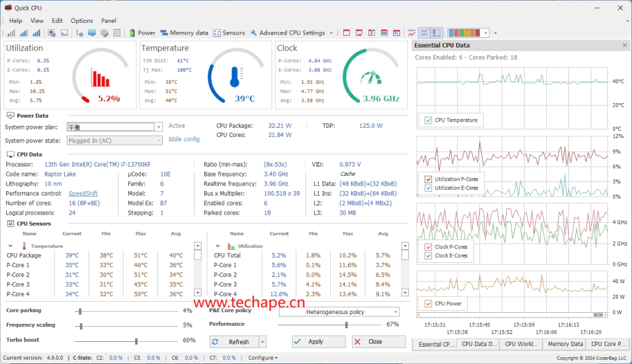632x364 pixels.
Task: Click the two-column red layout icon
Action: (x=372, y=33)
